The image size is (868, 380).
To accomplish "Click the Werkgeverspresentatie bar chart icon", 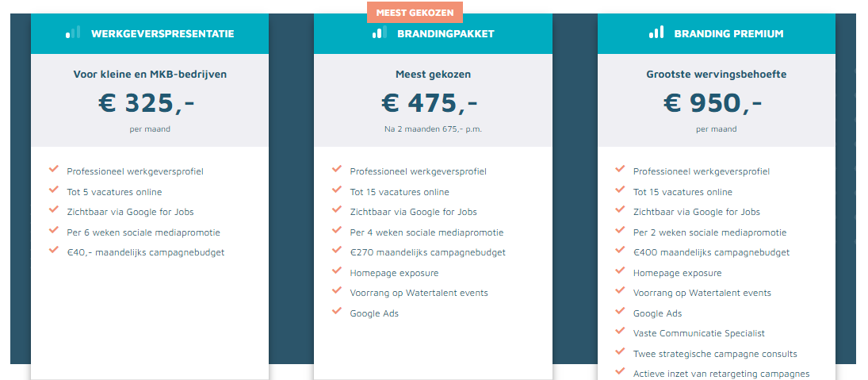I will click(x=73, y=32).
